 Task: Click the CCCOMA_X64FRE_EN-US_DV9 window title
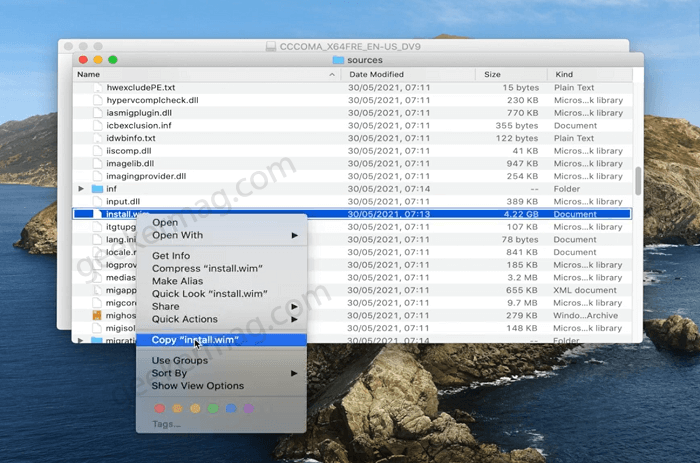click(350, 46)
